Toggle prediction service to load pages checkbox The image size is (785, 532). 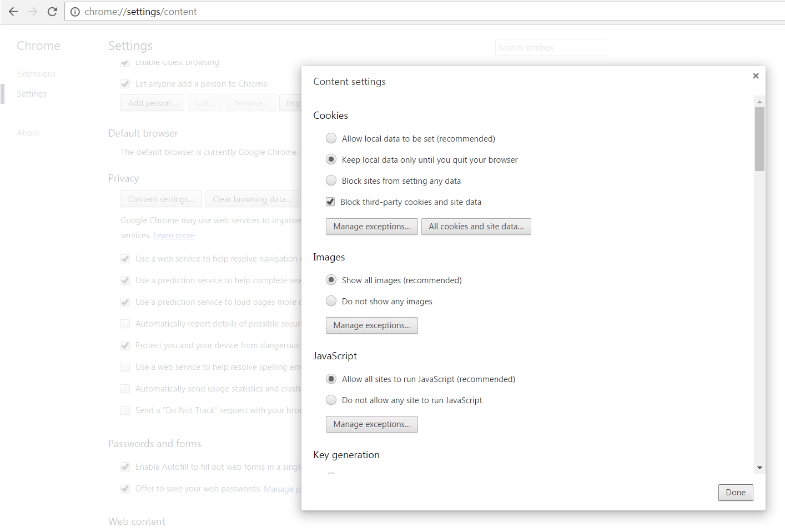[125, 302]
